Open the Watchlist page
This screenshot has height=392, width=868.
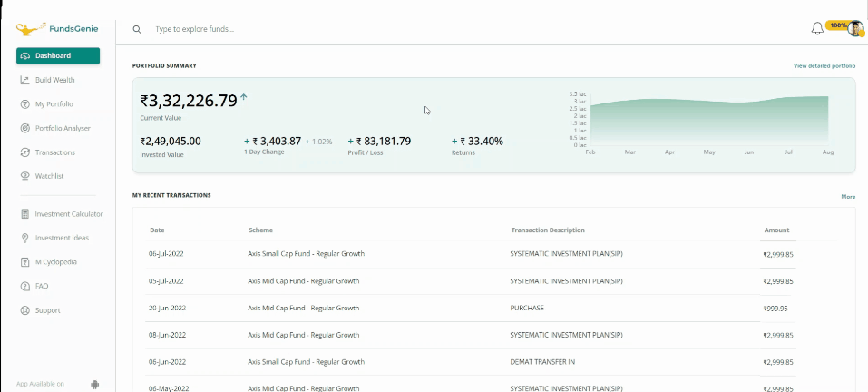49,176
